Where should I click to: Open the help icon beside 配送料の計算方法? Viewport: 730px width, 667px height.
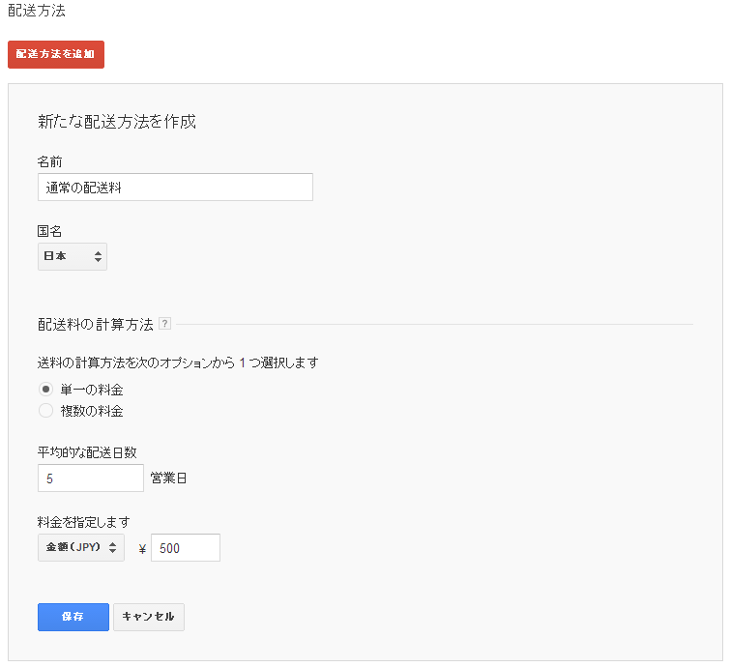[165, 323]
